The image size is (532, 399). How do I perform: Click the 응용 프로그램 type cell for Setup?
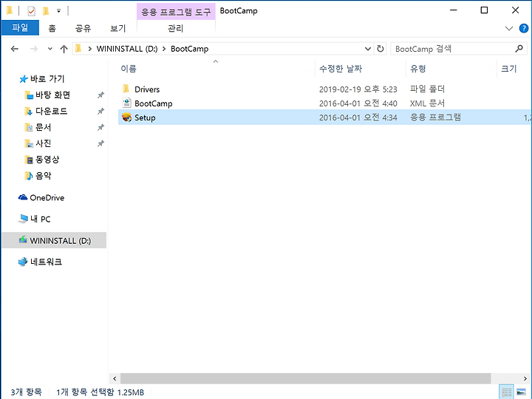pyautogui.click(x=435, y=117)
